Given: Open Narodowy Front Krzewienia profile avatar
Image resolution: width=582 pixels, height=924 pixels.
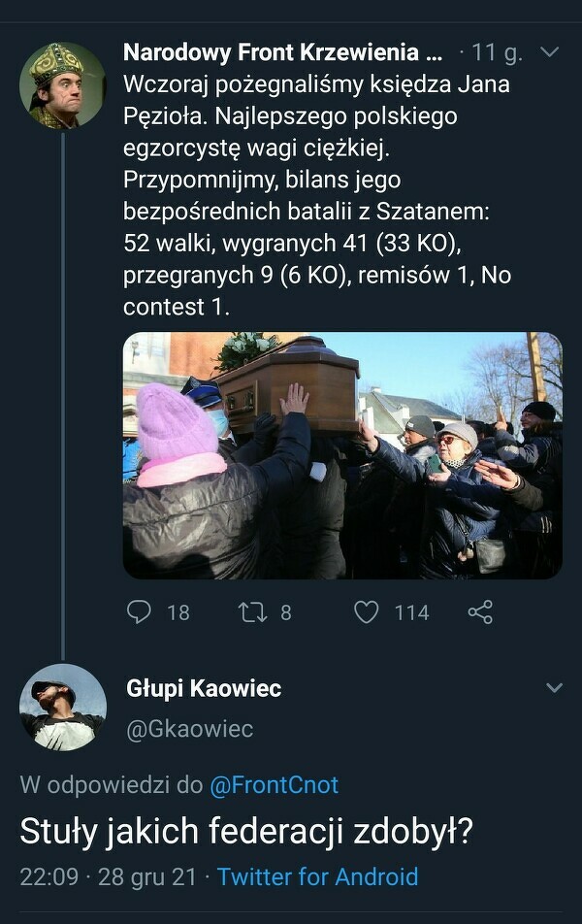Looking at the screenshot, I should 62,85.
